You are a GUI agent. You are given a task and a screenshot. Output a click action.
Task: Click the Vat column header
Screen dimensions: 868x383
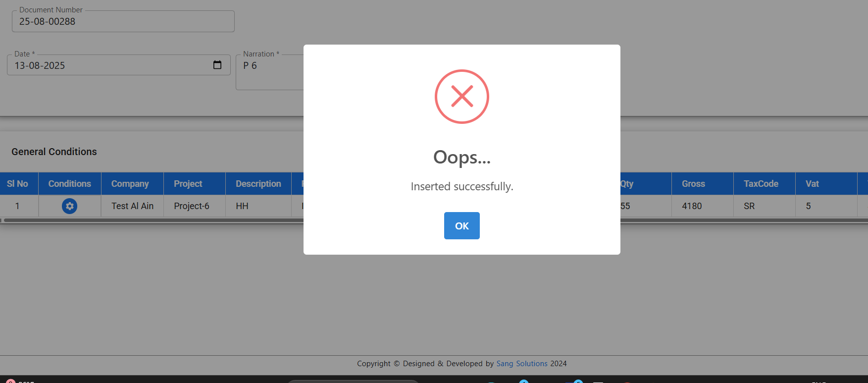pos(812,184)
